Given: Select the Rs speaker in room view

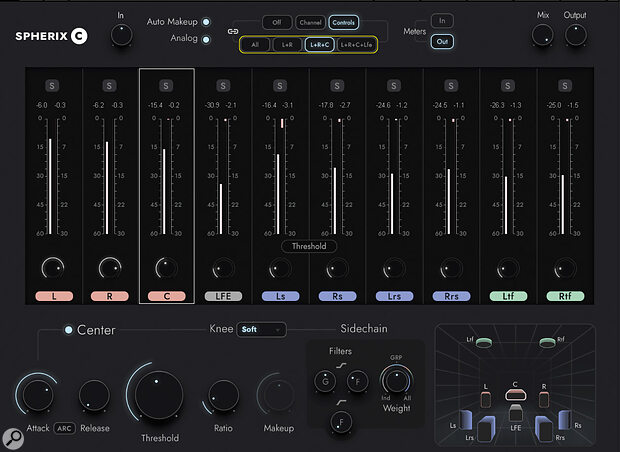Looking at the screenshot, I should pos(565,420).
